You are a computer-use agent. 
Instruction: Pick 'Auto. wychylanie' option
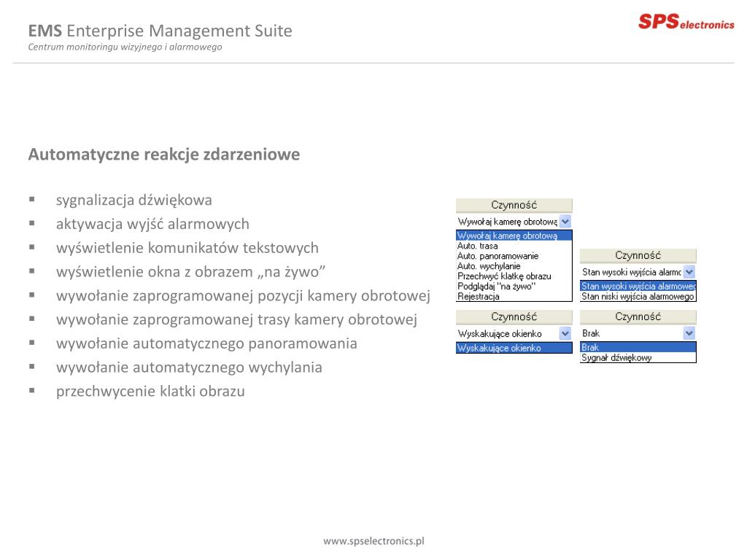pyautogui.click(x=514, y=265)
